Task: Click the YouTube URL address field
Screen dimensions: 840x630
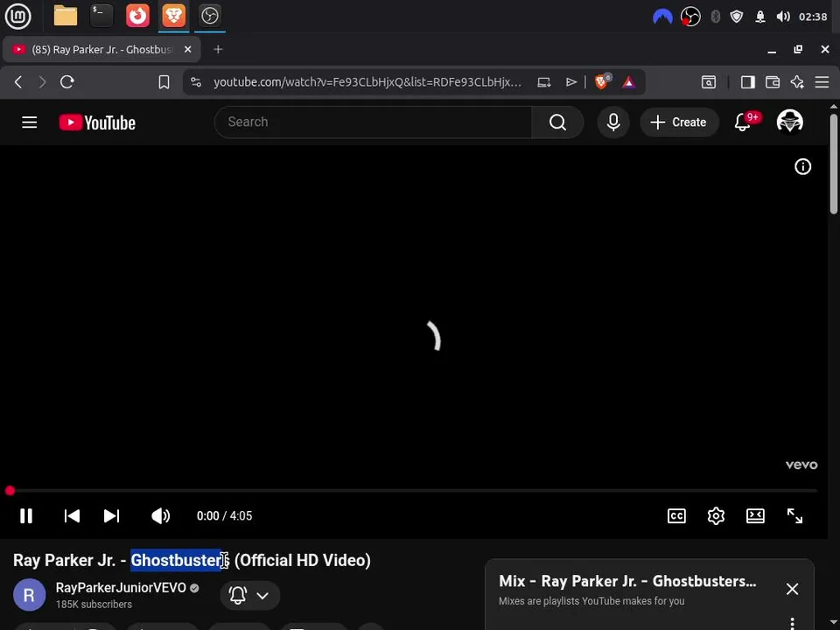Action: pyautogui.click(x=367, y=82)
